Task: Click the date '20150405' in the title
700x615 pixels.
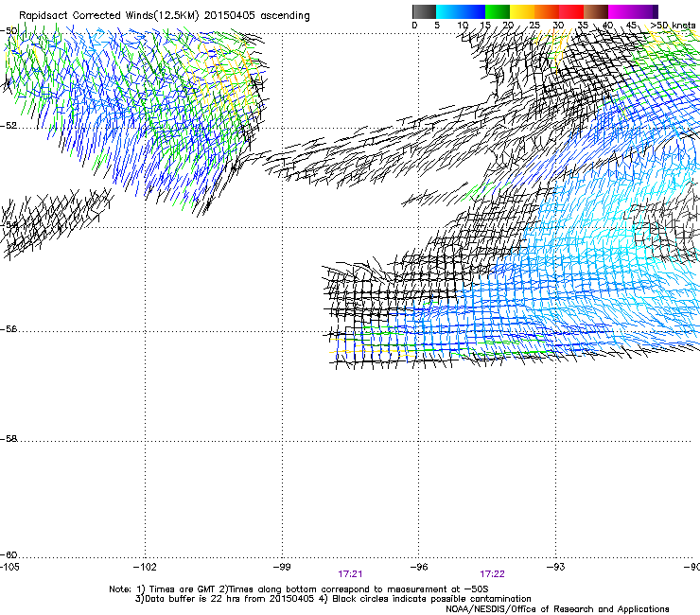Action: (x=230, y=15)
